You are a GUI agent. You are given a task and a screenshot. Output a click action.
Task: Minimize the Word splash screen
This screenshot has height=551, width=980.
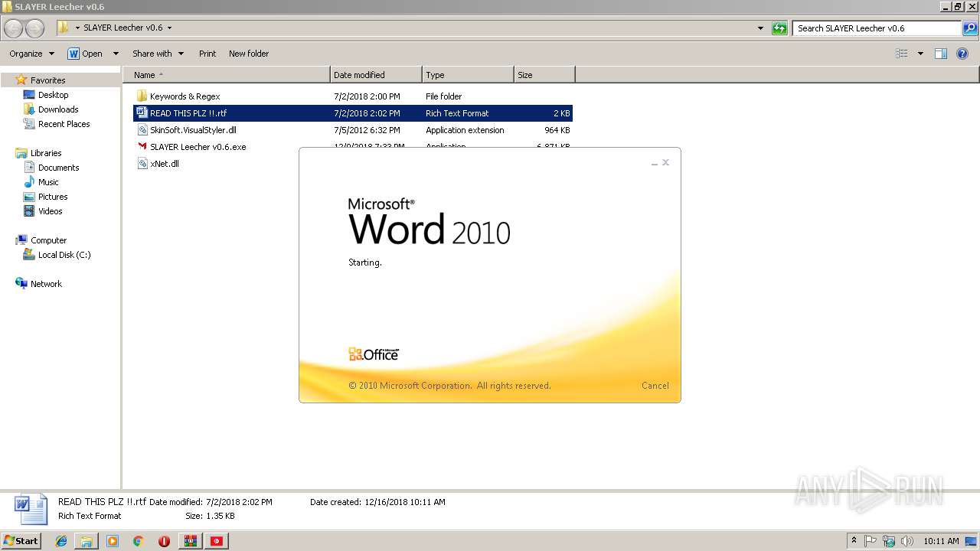click(x=655, y=163)
